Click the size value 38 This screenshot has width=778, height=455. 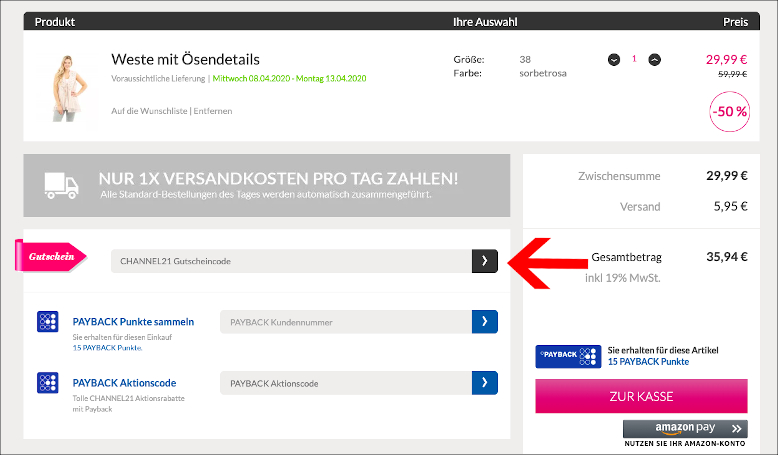pyautogui.click(x=525, y=60)
